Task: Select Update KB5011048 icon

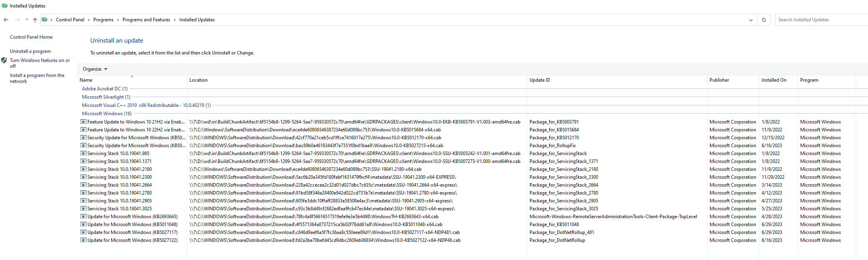Action: pyautogui.click(x=84, y=224)
